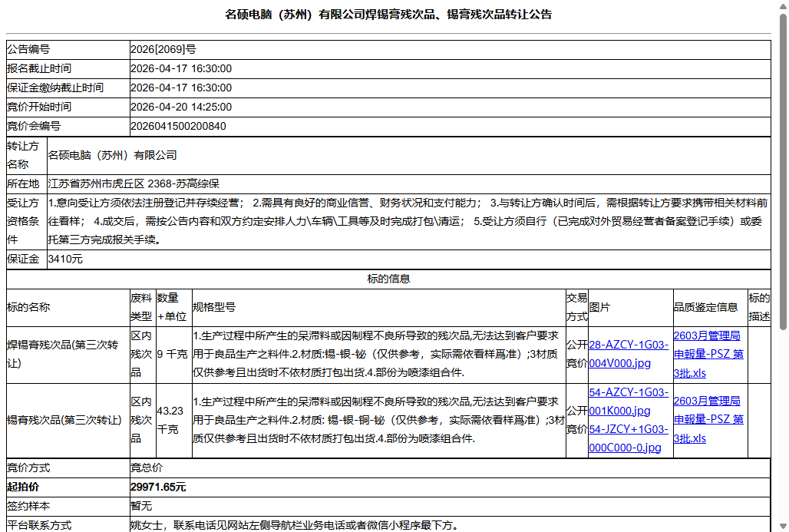Click the specification text mentioning 锡-银-铋
The width and height of the screenshot is (789, 532).
376,355
